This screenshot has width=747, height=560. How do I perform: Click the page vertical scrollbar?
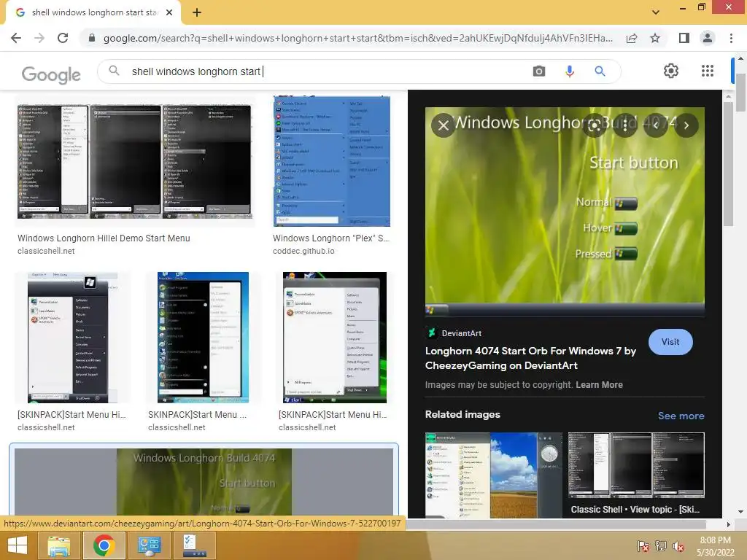[x=740, y=93]
